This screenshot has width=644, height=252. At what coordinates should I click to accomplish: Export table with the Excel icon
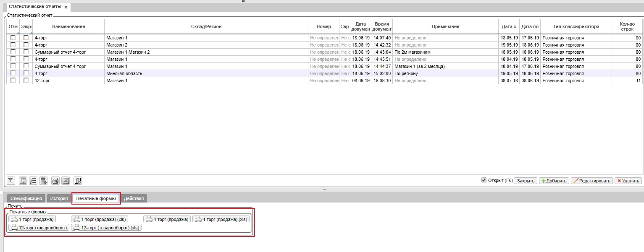point(66,181)
